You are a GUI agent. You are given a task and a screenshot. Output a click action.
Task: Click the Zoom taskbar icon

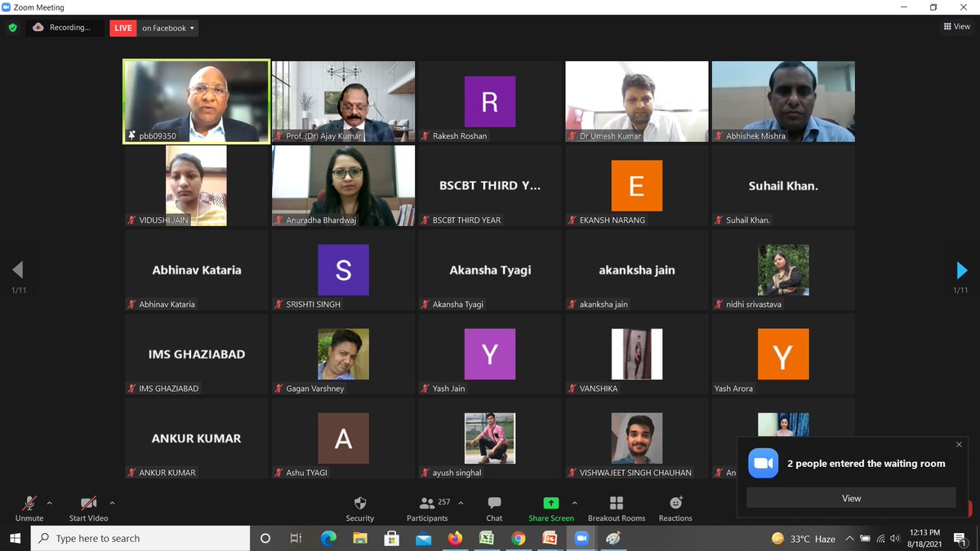[581, 538]
